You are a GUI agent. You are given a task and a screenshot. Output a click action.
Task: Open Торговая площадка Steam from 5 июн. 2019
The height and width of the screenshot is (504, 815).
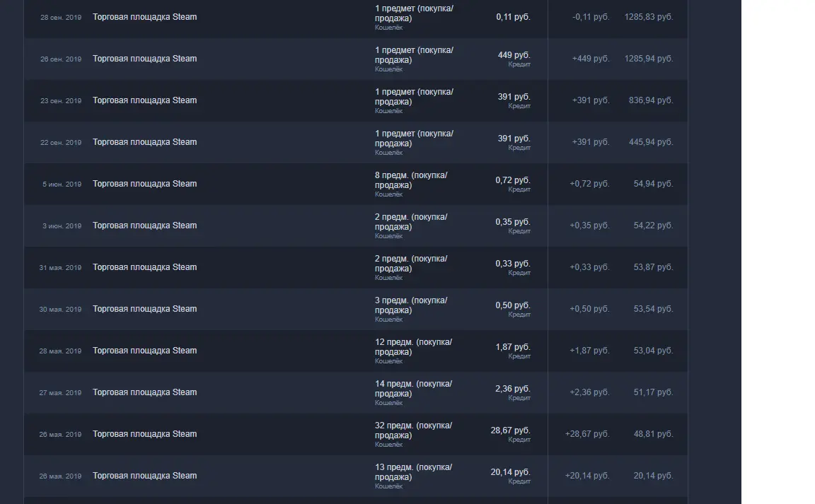(x=144, y=184)
